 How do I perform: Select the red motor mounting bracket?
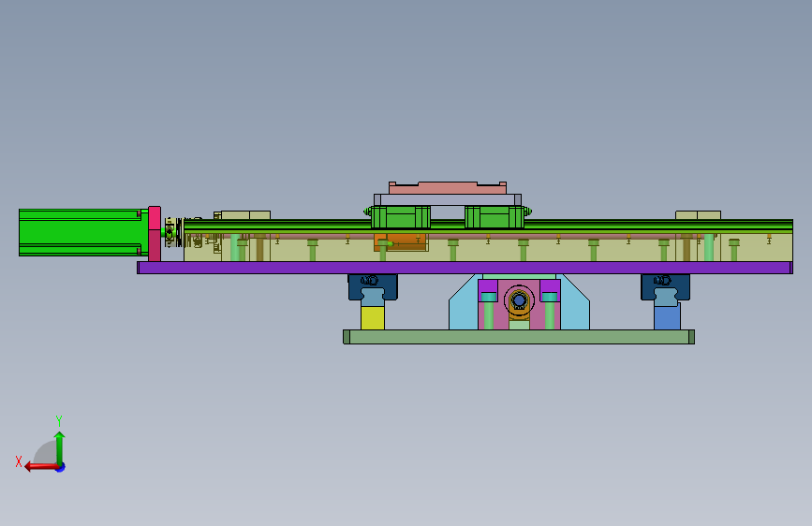coord(155,233)
